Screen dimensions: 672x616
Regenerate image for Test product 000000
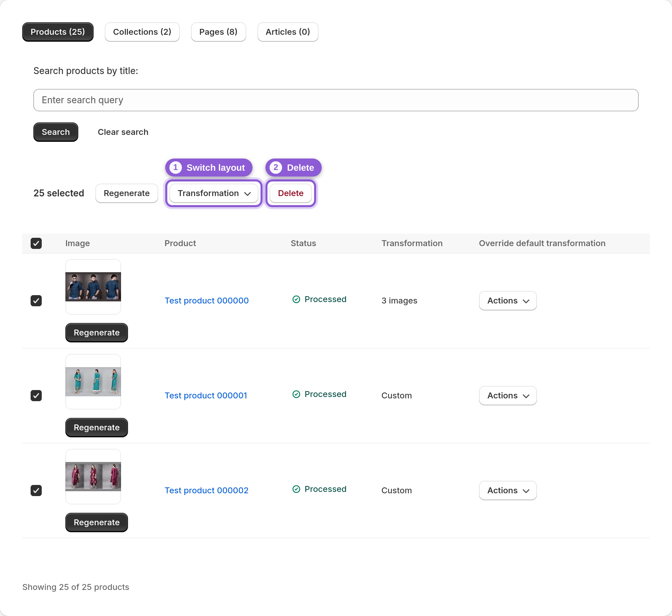tap(97, 333)
